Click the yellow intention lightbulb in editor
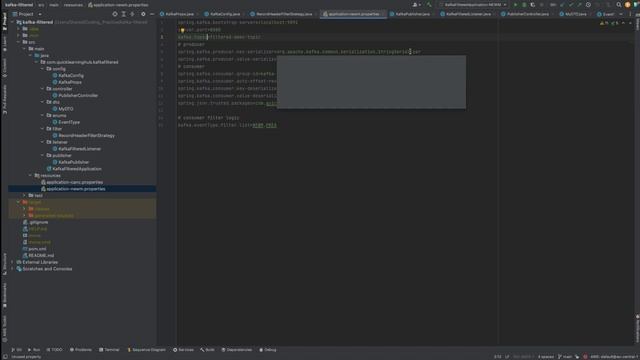 [182, 30]
